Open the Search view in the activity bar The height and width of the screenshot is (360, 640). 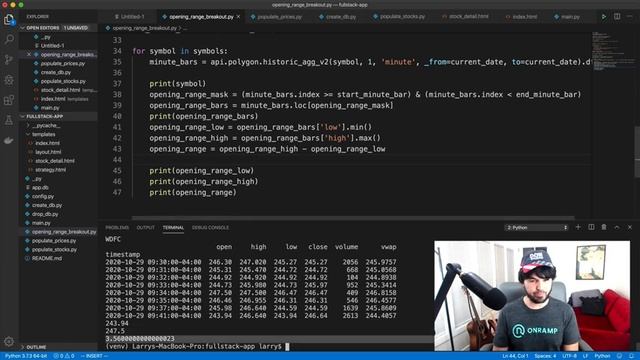[x=9, y=39]
